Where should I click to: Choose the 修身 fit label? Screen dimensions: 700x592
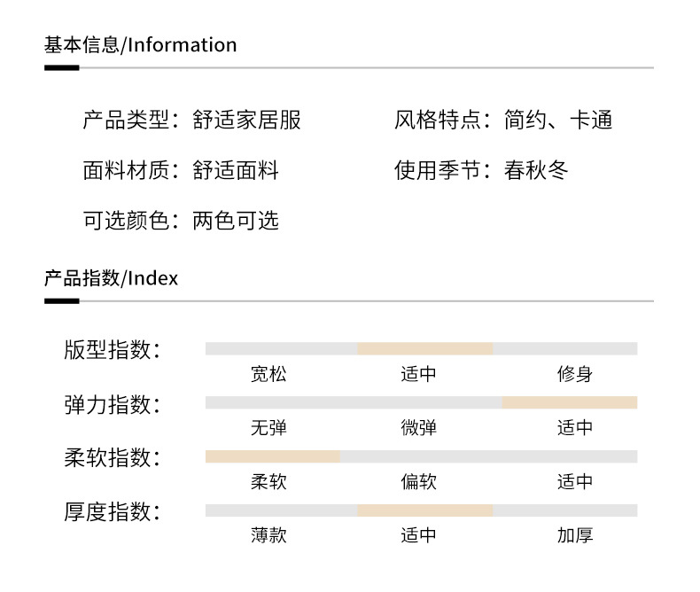pos(575,374)
